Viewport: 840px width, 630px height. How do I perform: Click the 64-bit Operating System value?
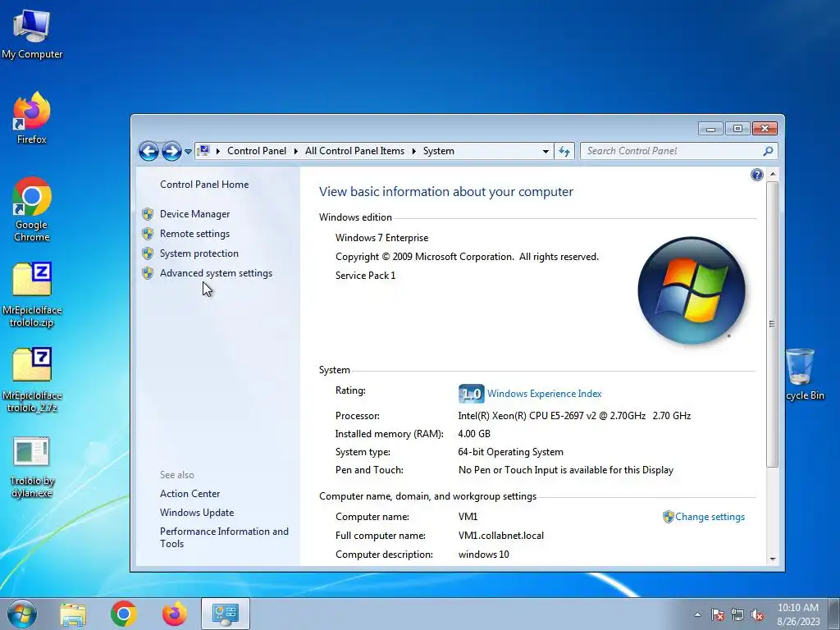(510, 452)
